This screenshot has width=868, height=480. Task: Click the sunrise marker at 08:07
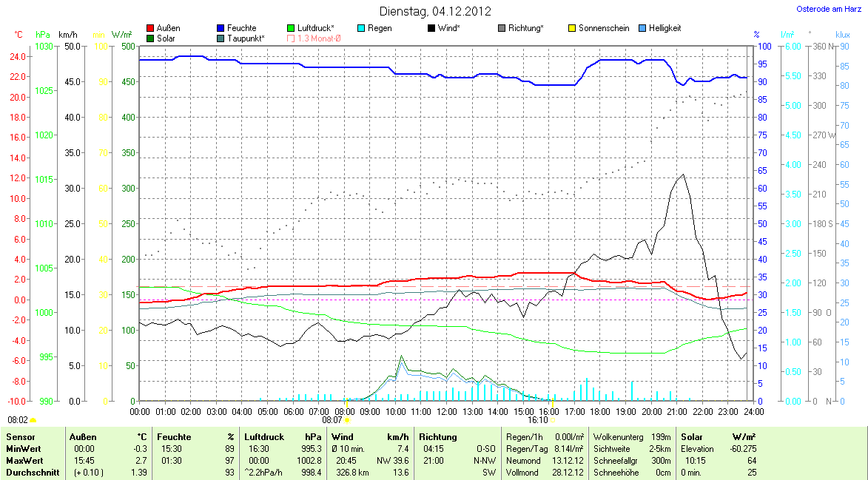tap(347, 419)
